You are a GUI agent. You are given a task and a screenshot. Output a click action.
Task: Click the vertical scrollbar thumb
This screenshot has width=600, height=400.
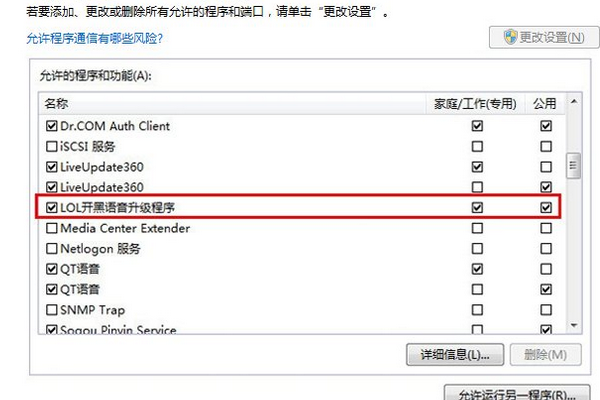[573, 164]
